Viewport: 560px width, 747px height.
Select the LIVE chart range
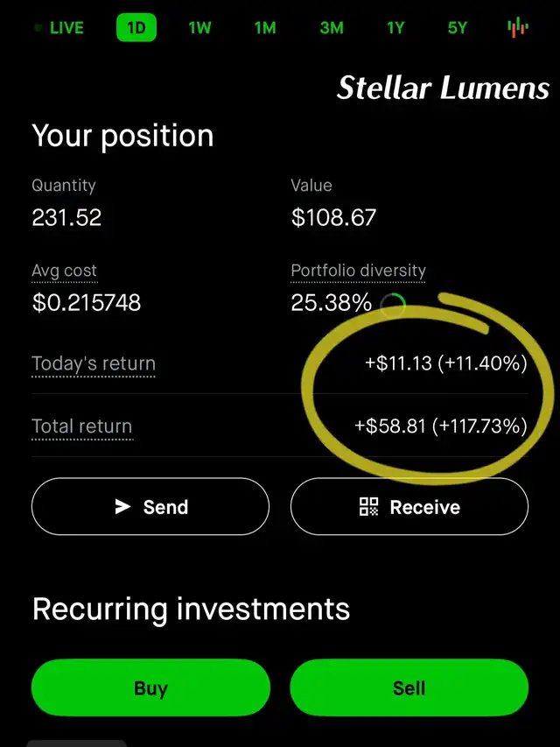click(60, 28)
